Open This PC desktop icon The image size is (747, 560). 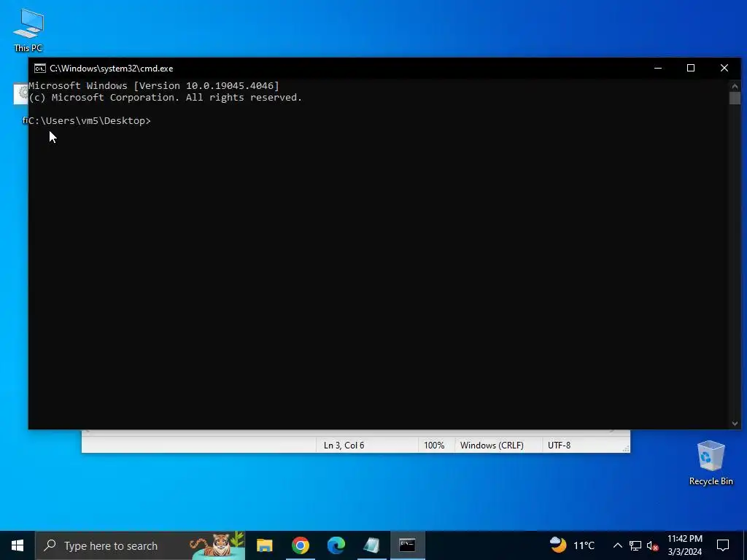pyautogui.click(x=28, y=30)
